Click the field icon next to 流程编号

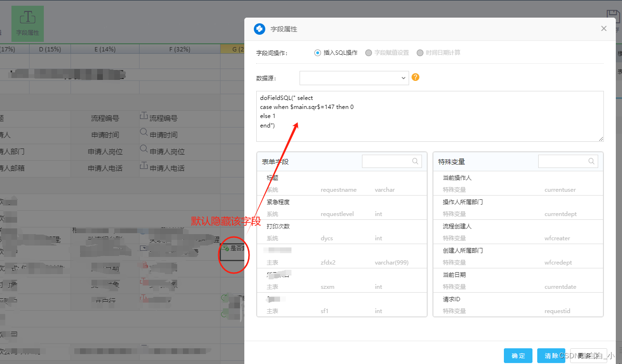[x=144, y=116]
